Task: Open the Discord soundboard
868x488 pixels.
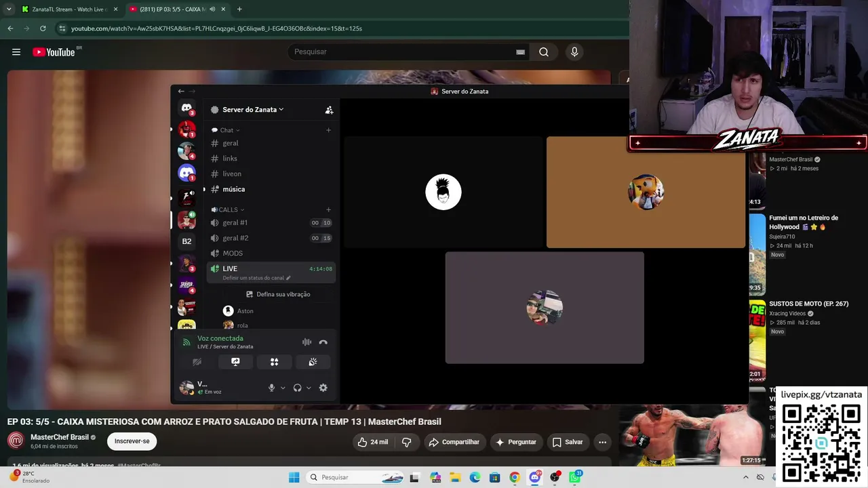Action: pos(313,362)
